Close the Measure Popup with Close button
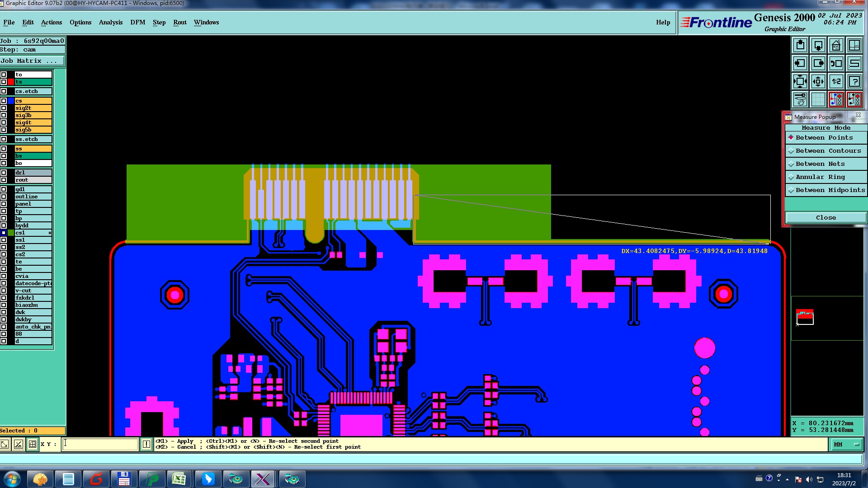868x488 pixels. coord(826,218)
